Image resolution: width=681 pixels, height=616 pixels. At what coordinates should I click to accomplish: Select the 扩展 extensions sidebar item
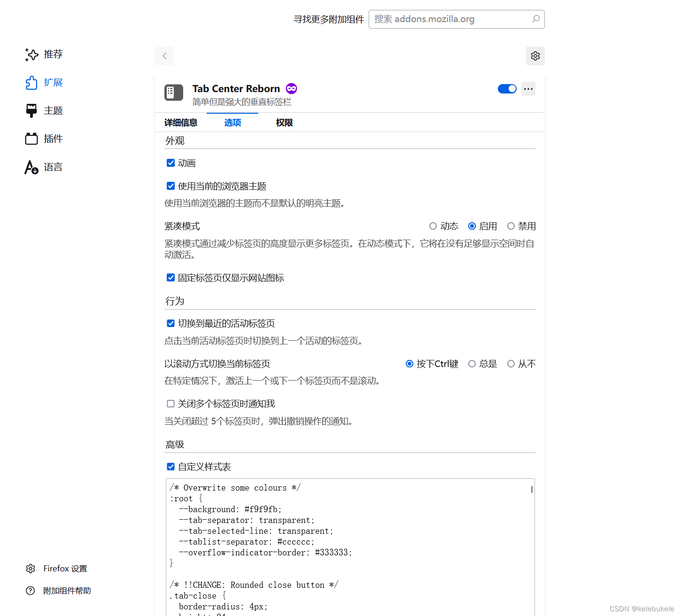[44, 83]
